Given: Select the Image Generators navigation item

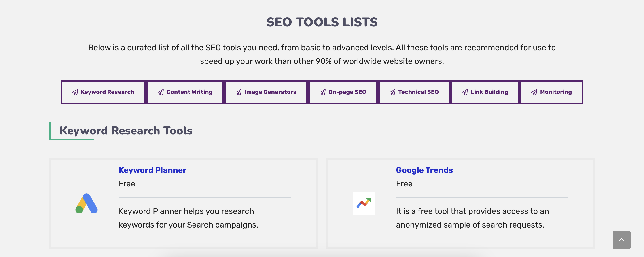Looking at the screenshot, I should pos(266,92).
